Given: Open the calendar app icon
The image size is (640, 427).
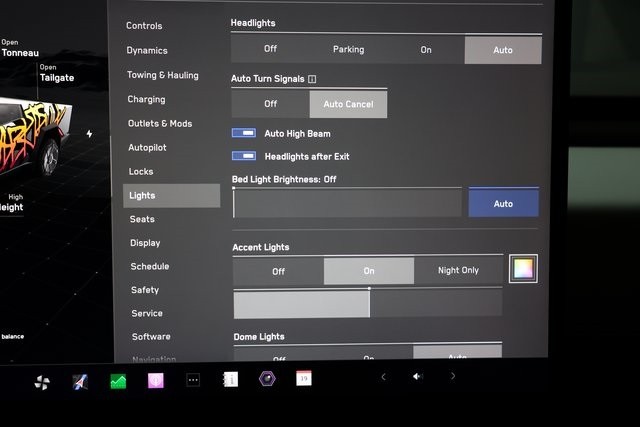Looking at the screenshot, I should pos(304,378).
